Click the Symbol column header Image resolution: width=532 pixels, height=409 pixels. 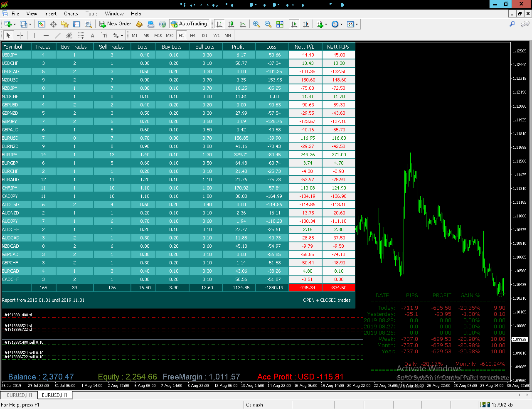(14, 47)
